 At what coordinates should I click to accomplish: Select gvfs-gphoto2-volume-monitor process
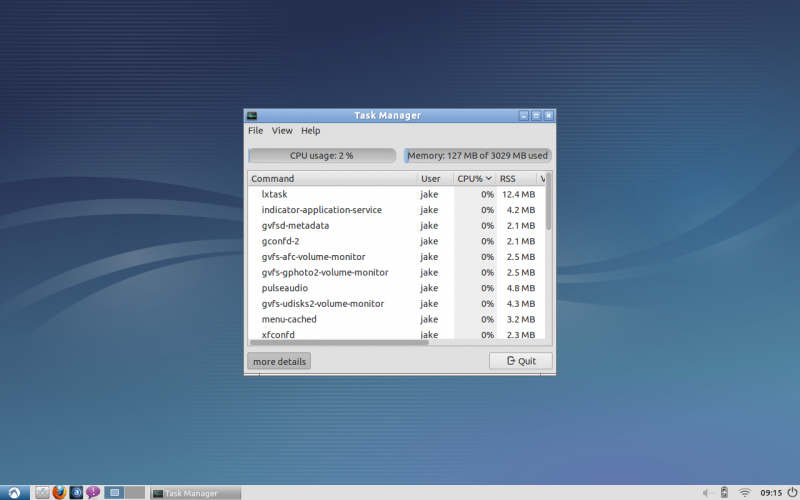coord(396,272)
